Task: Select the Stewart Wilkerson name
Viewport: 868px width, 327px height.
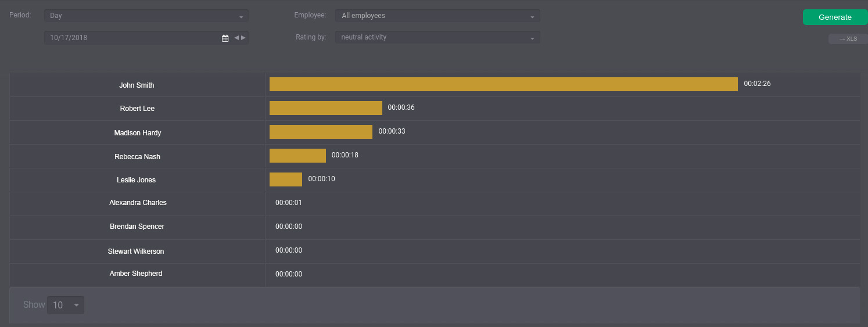Action: coord(136,251)
